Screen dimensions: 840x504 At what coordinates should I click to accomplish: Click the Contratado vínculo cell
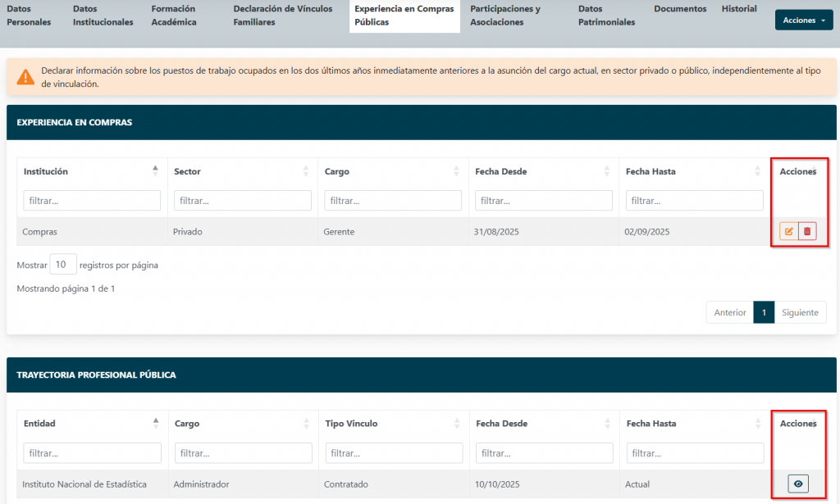(395, 484)
